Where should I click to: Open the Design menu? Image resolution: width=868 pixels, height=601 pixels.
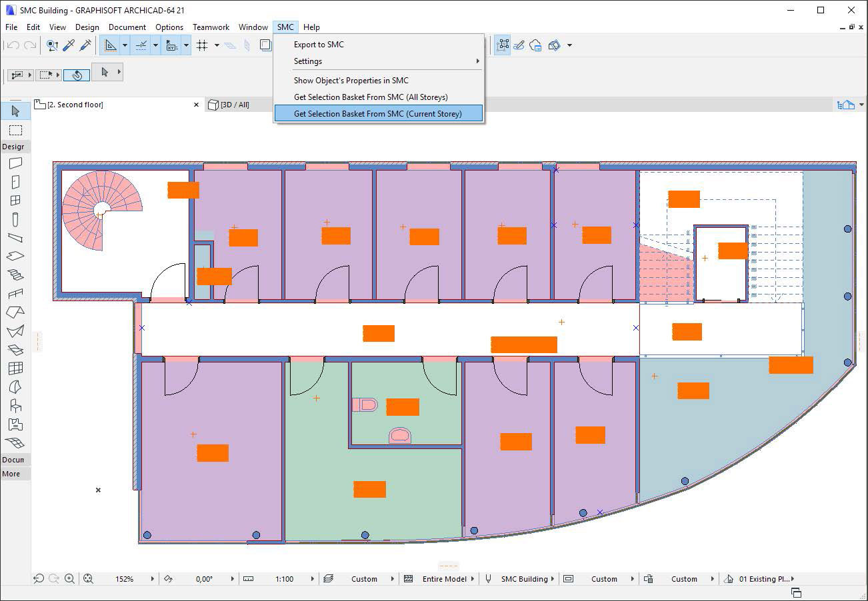(x=87, y=27)
